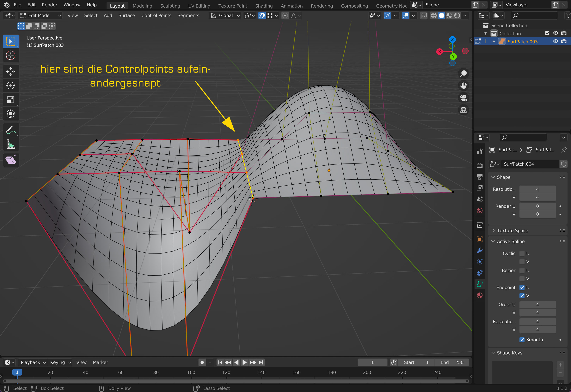Select the Measure tool
This screenshot has height=392, width=571.
(x=11, y=144)
